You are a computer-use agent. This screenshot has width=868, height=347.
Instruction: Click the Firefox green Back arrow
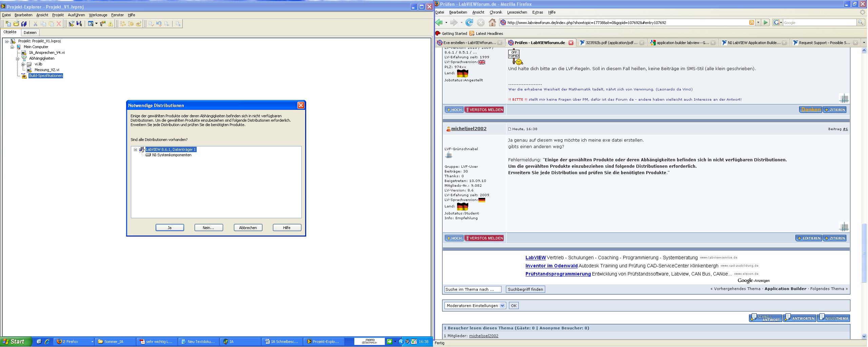pos(439,23)
